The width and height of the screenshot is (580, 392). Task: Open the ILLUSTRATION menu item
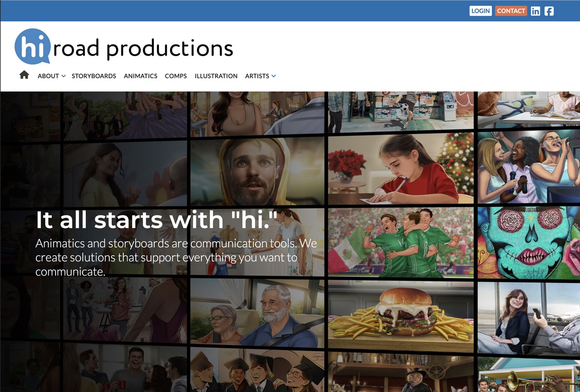click(216, 76)
